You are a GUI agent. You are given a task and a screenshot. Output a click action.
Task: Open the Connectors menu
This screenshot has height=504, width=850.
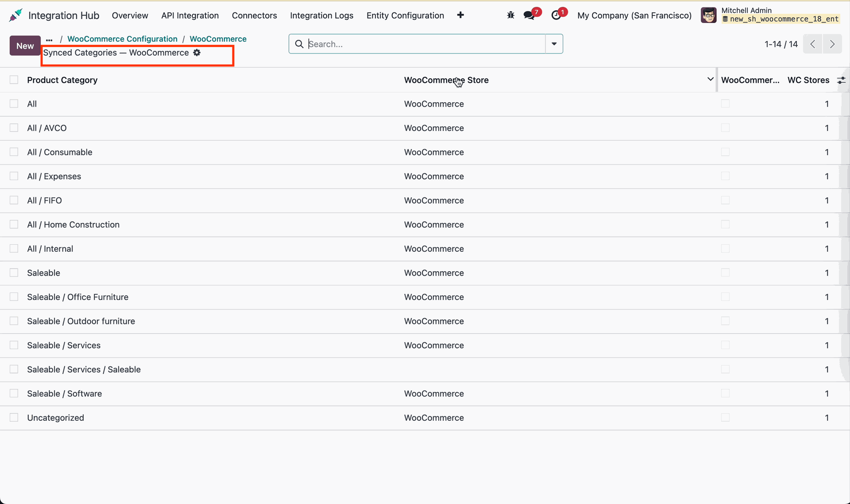[255, 15]
